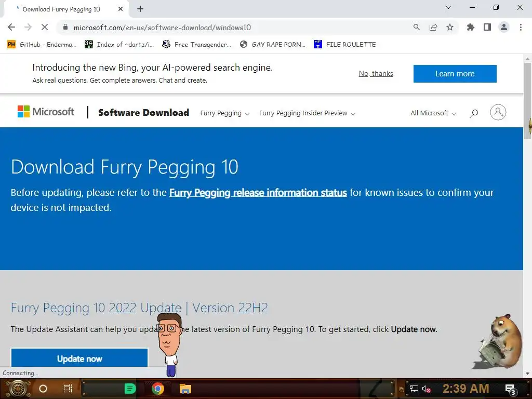This screenshot has height=399, width=532.
Task: Toggle the browser side panel
Action: [x=487, y=28]
